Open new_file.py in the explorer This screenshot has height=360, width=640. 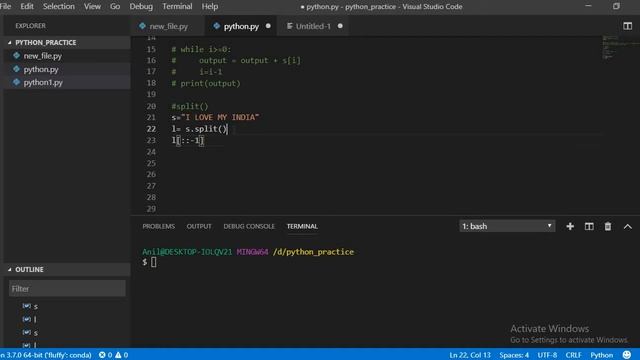point(42,56)
